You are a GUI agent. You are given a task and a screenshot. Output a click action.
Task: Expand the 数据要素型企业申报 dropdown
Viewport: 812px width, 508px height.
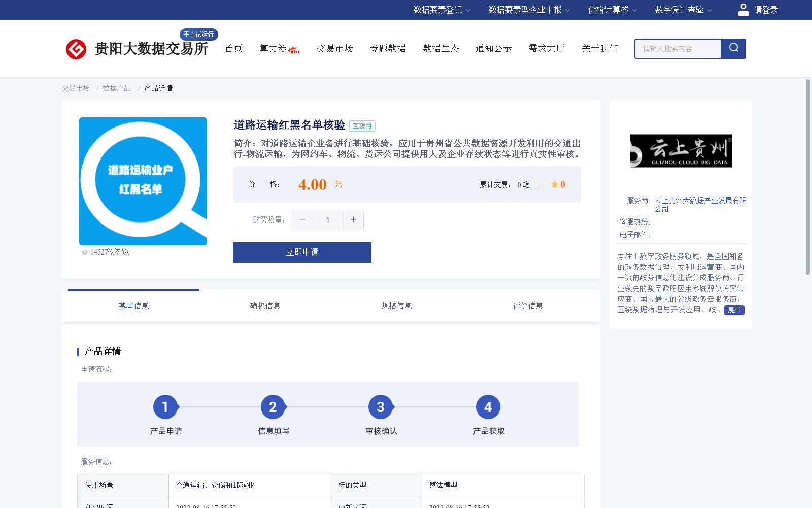point(529,10)
